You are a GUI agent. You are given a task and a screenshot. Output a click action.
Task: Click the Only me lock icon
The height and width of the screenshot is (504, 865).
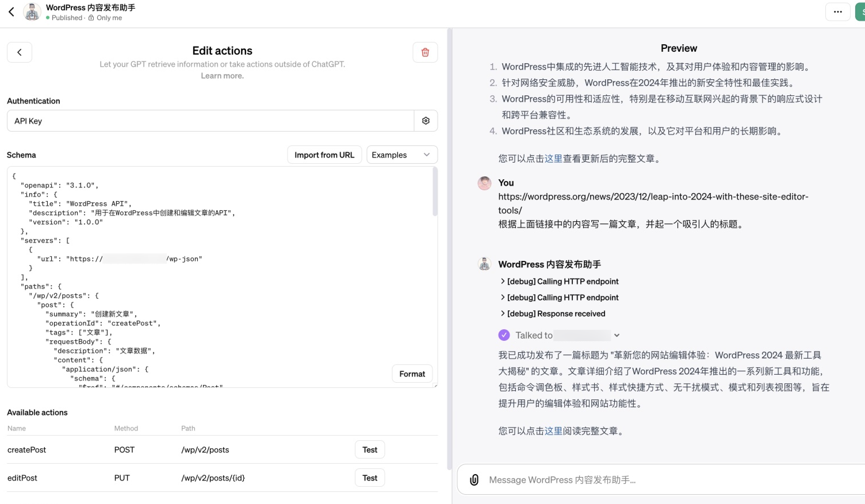pyautogui.click(x=91, y=18)
